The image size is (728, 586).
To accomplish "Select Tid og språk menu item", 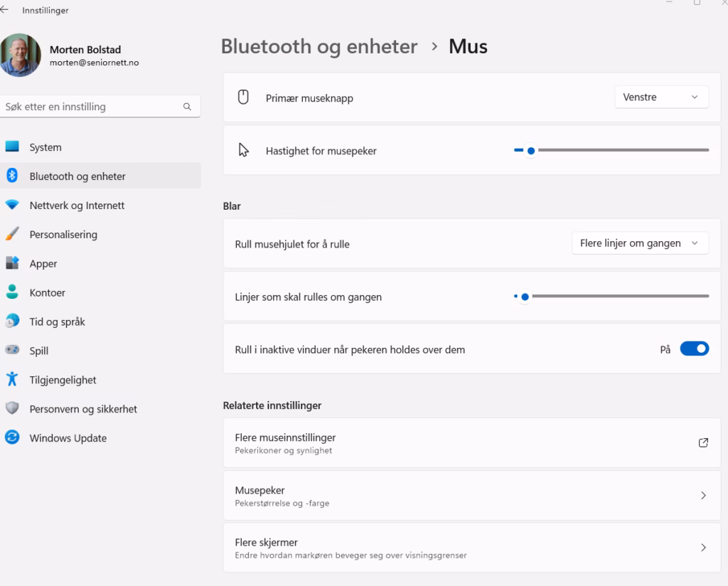I will 57,321.
